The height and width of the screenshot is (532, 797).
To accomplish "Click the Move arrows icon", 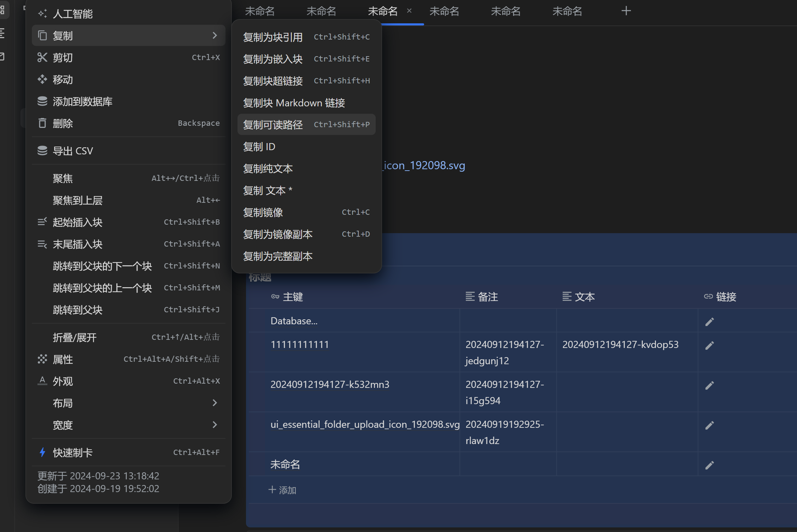I will [42, 79].
